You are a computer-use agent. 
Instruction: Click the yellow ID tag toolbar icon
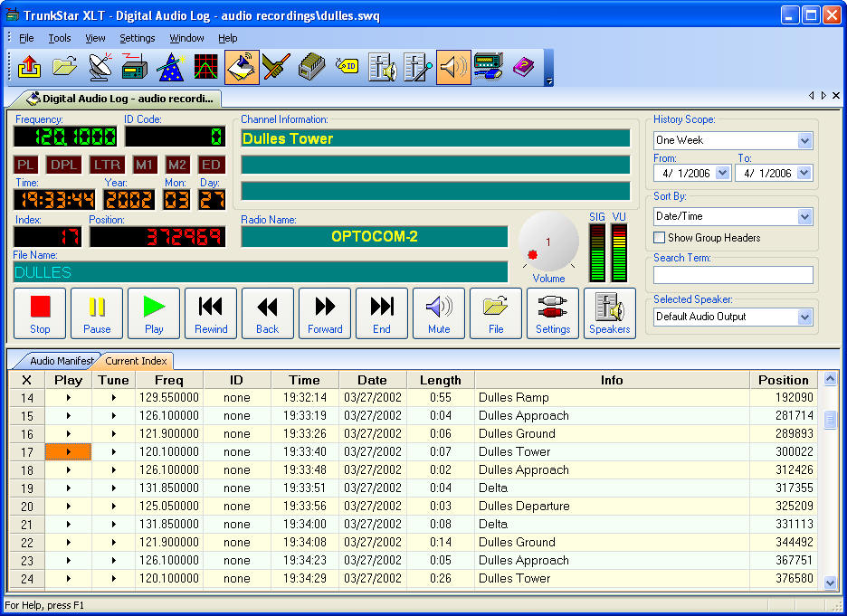[x=347, y=66]
